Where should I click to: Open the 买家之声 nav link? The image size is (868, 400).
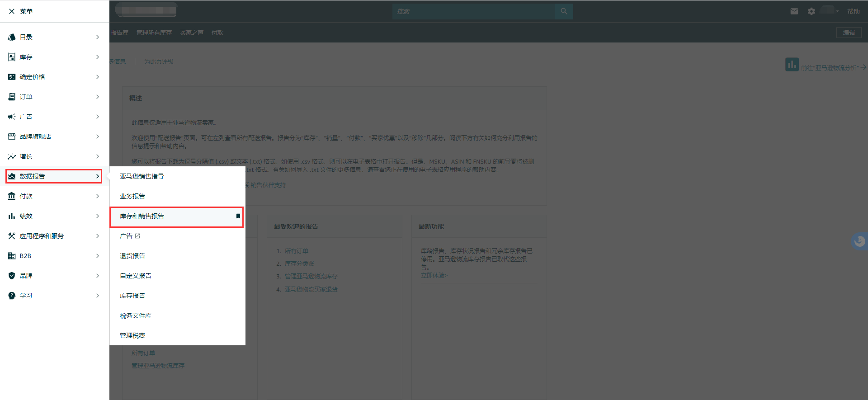click(192, 33)
